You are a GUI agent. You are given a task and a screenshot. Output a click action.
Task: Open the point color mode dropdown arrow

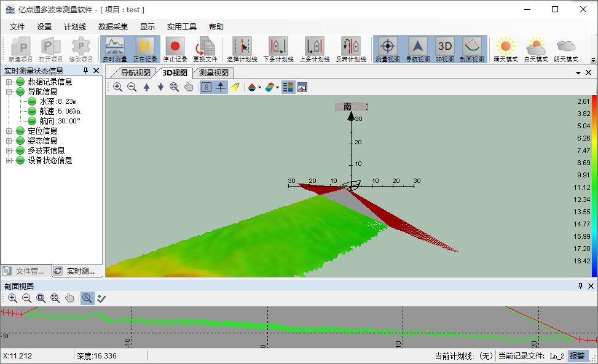260,88
